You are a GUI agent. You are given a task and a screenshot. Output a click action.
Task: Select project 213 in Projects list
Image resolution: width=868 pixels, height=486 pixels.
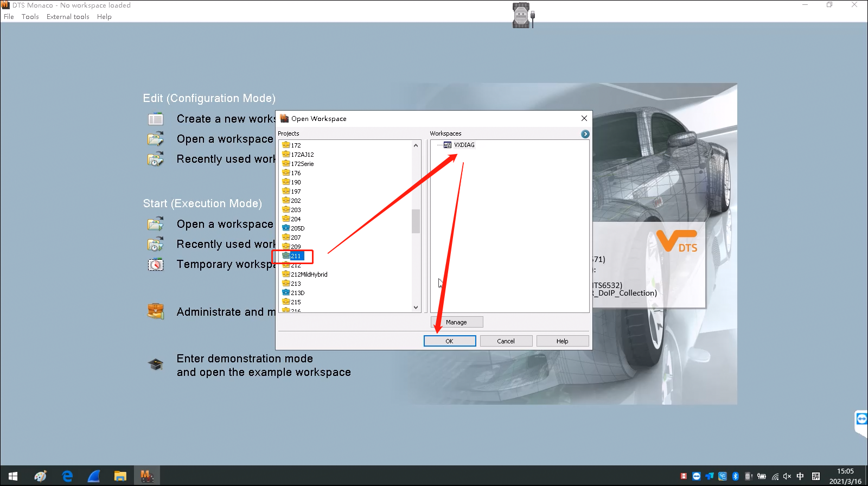point(291,284)
